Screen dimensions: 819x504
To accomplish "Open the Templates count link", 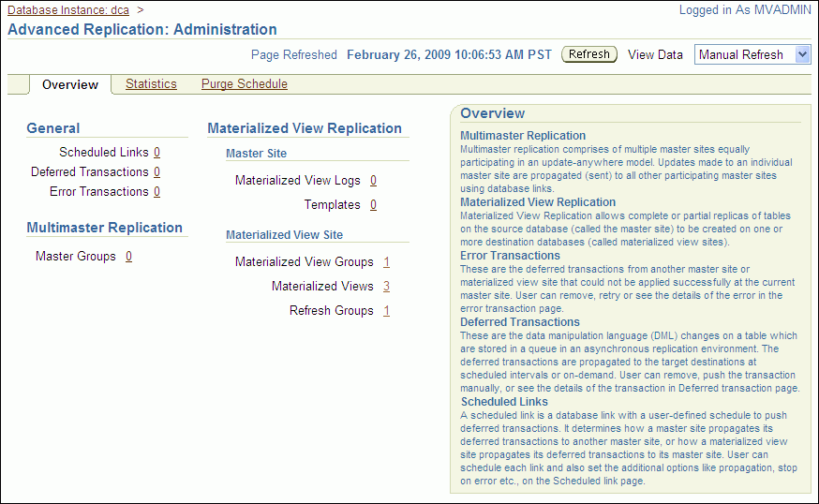I will click(x=373, y=204).
